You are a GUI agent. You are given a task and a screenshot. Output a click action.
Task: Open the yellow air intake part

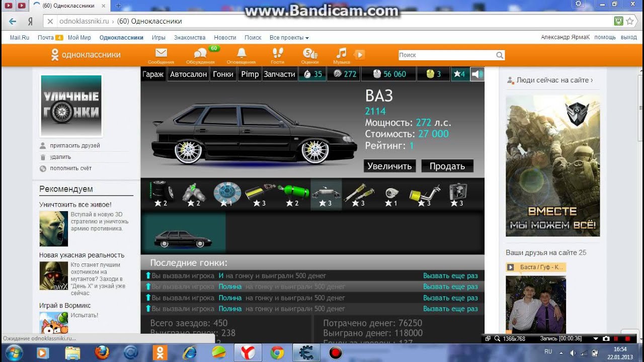[425, 194]
